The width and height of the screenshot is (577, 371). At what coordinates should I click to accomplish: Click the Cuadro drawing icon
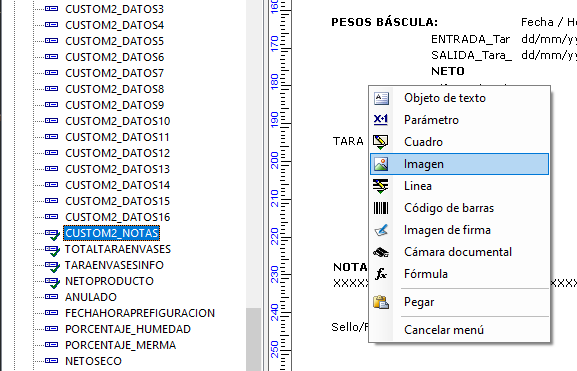380,142
